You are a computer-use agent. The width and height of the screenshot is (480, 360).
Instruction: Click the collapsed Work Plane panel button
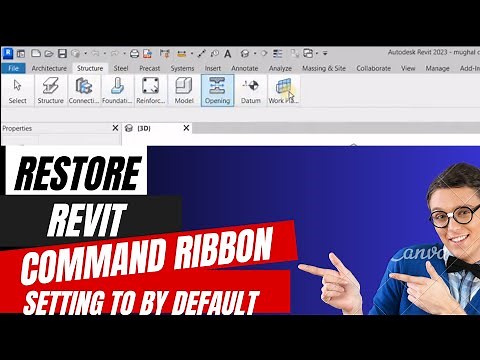pos(284,90)
